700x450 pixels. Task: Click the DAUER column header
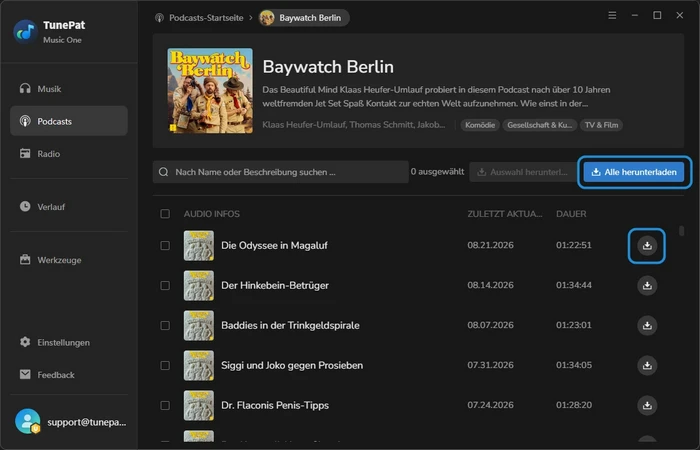tap(571, 214)
